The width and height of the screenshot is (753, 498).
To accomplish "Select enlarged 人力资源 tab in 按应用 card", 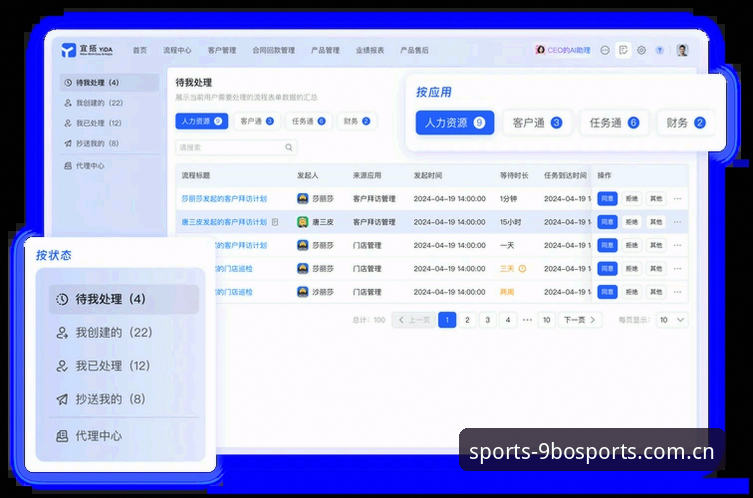I will pos(455,123).
